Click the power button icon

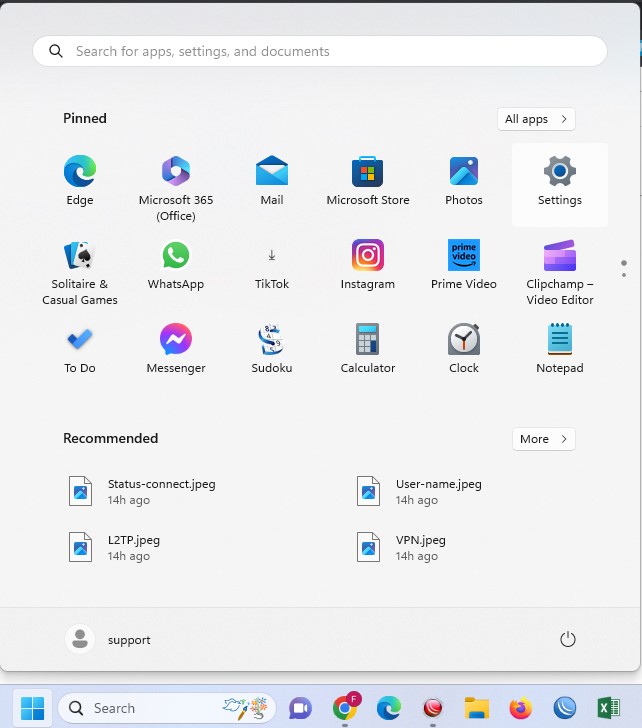[567, 639]
